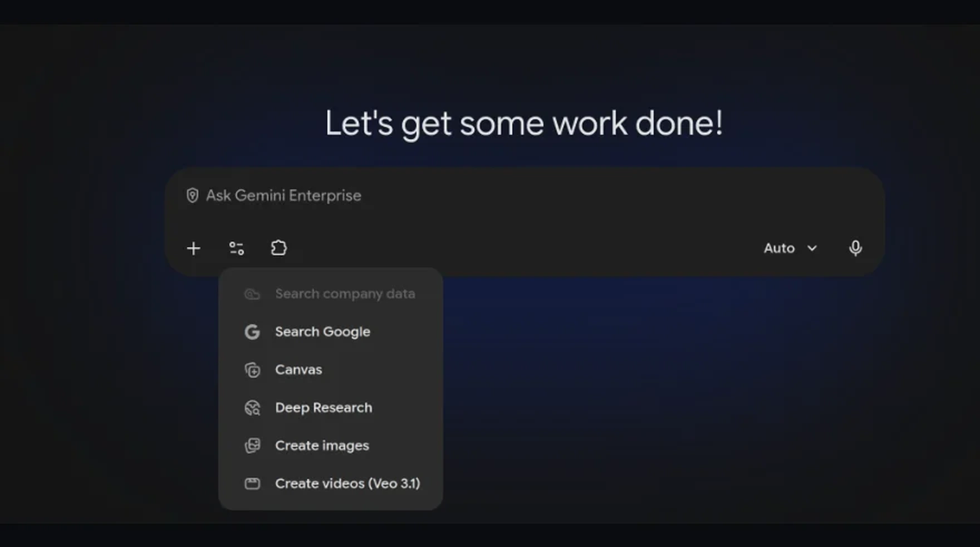Viewport: 980px width, 547px height.
Task: Focus the Ask Gemini Enterprise input field
Action: [x=523, y=196]
